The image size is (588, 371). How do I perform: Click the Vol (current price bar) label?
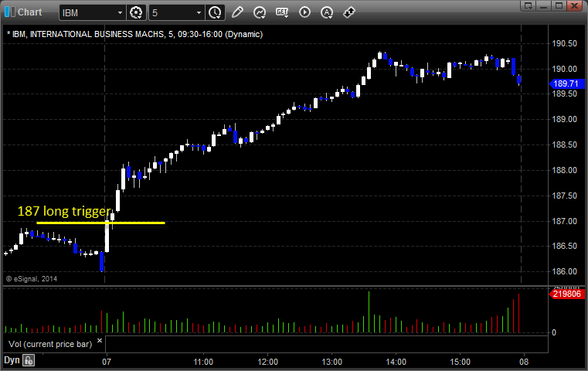click(x=50, y=344)
